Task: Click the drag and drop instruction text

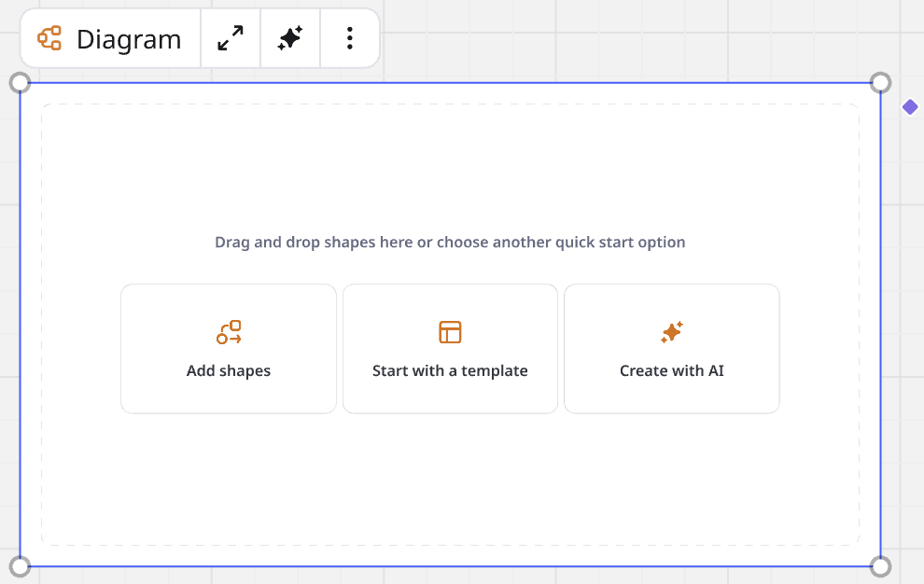Action: coord(450,243)
